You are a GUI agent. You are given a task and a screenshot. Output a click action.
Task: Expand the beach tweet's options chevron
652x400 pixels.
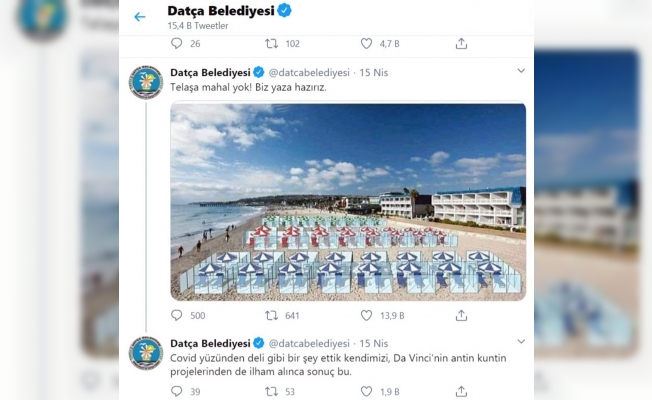520,72
